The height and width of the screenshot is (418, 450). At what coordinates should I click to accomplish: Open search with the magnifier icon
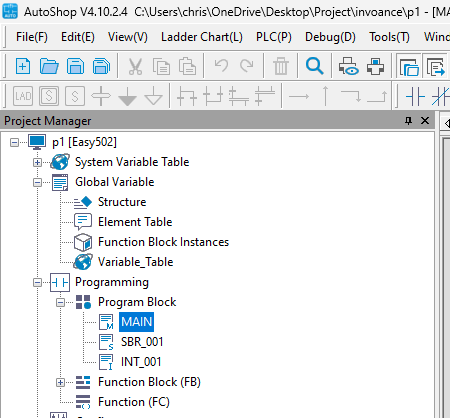(x=314, y=66)
